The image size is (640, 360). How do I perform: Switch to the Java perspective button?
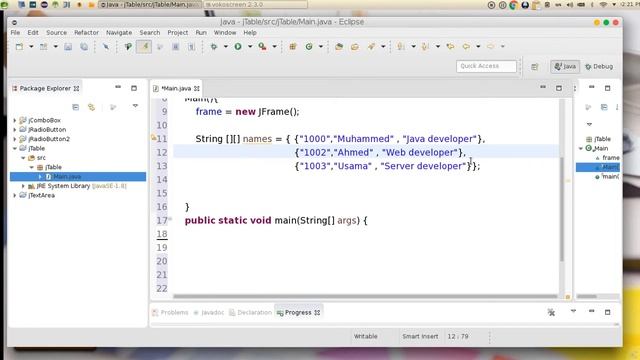click(565, 67)
